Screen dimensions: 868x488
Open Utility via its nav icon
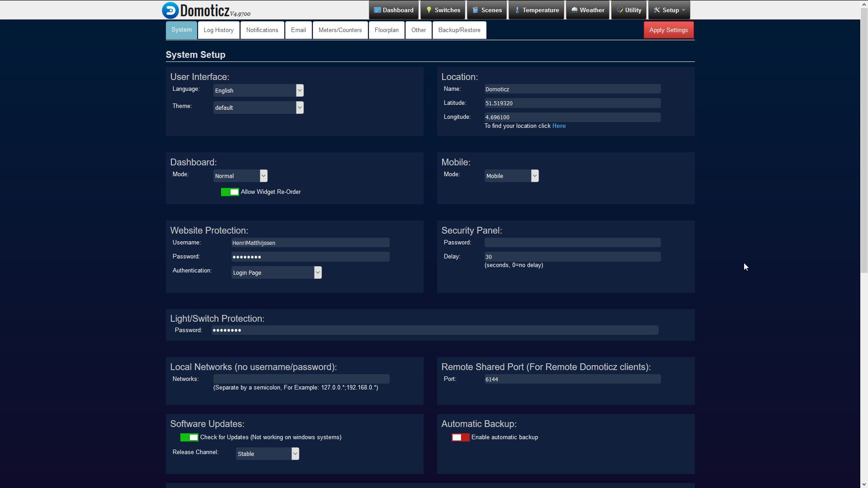(x=620, y=10)
